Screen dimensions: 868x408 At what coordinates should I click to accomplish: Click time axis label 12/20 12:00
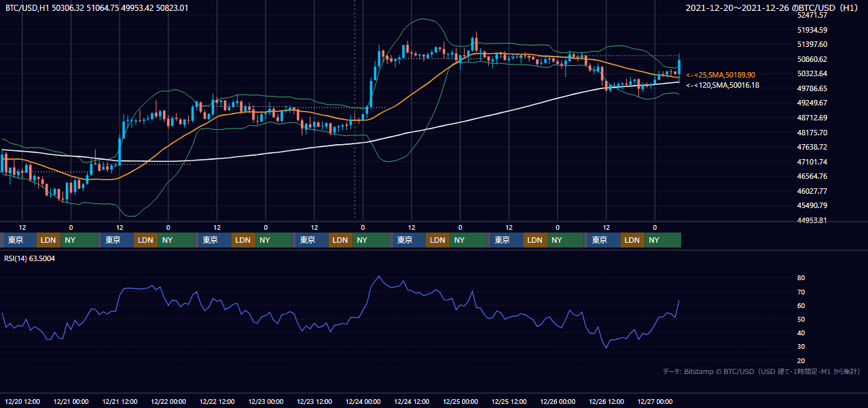(x=22, y=402)
